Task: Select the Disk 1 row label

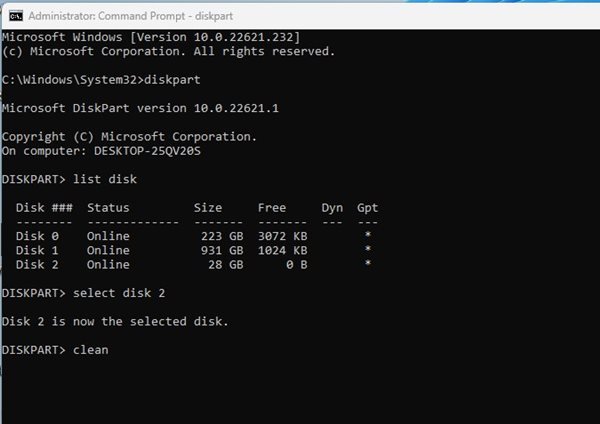Action: tap(40, 250)
